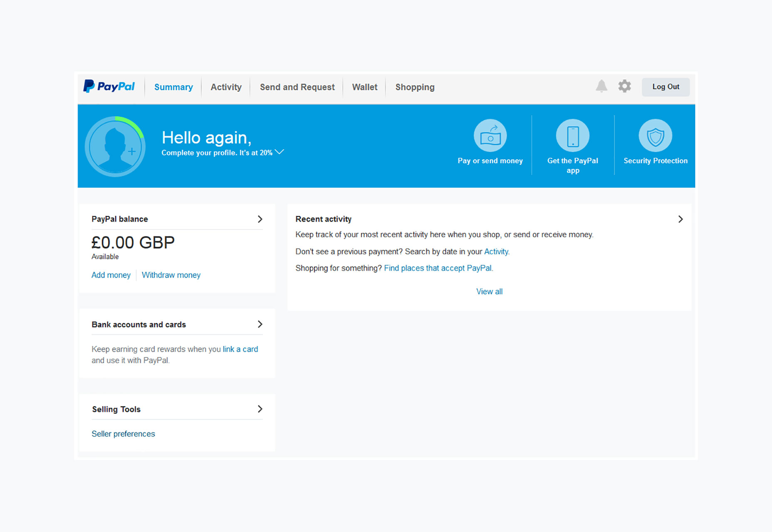Click the Recent activity heading
The height and width of the screenshot is (532, 772).
pos(323,219)
